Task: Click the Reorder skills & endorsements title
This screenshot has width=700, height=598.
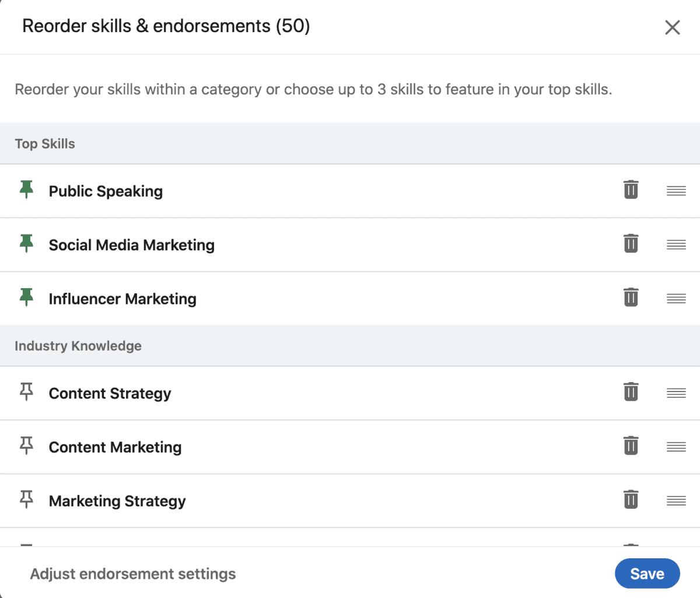Action: click(x=166, y=26)
